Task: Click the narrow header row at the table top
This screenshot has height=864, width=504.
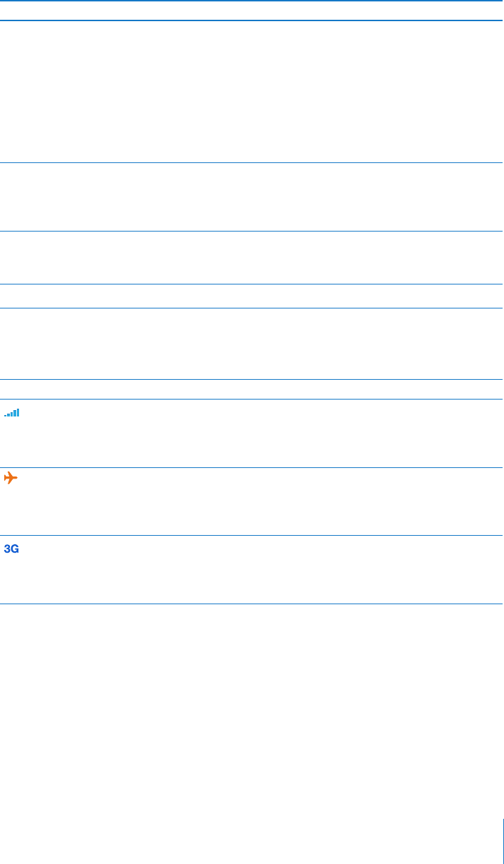Action: [251, 11]
